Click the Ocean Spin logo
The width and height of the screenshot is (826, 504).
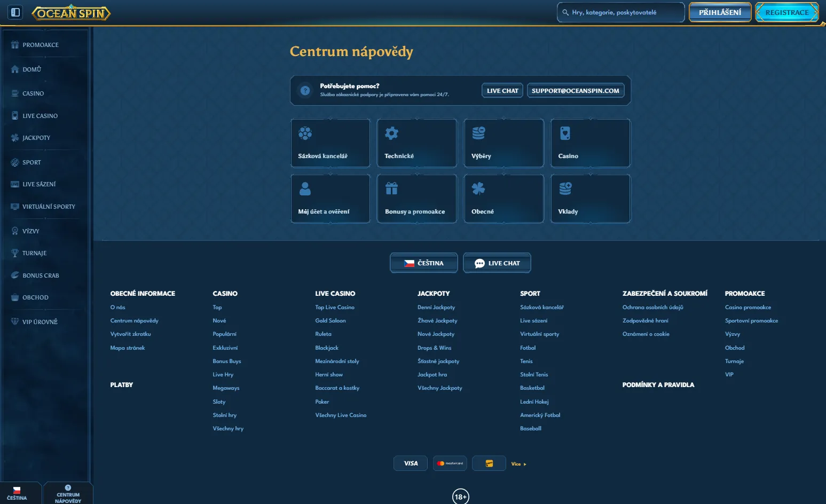[x=71, y=13]
